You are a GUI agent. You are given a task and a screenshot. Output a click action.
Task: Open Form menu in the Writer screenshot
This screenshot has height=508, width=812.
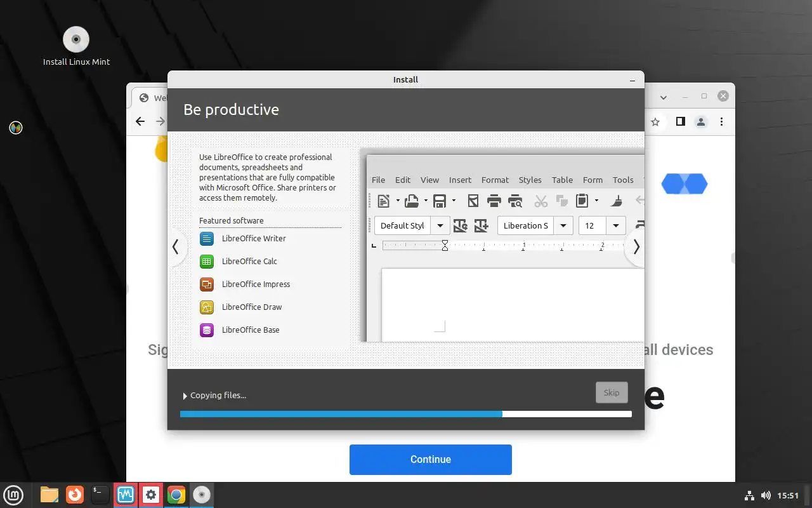(593, 180)
